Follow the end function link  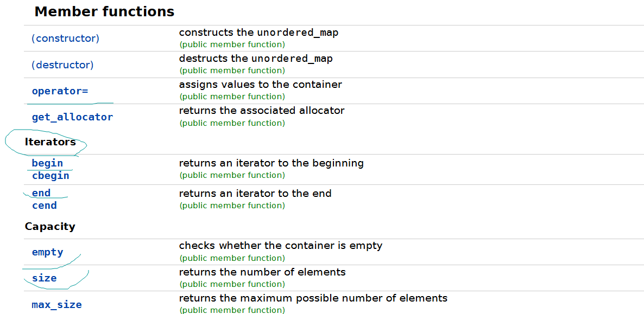41,193
